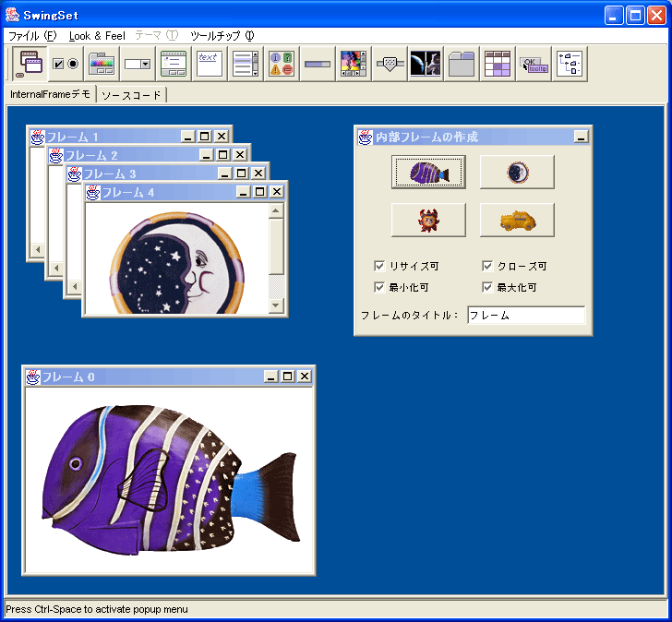Disable the 最小化可 checkbox
The width and height of the screenshot is (672, 622).
tap(379, 287)
